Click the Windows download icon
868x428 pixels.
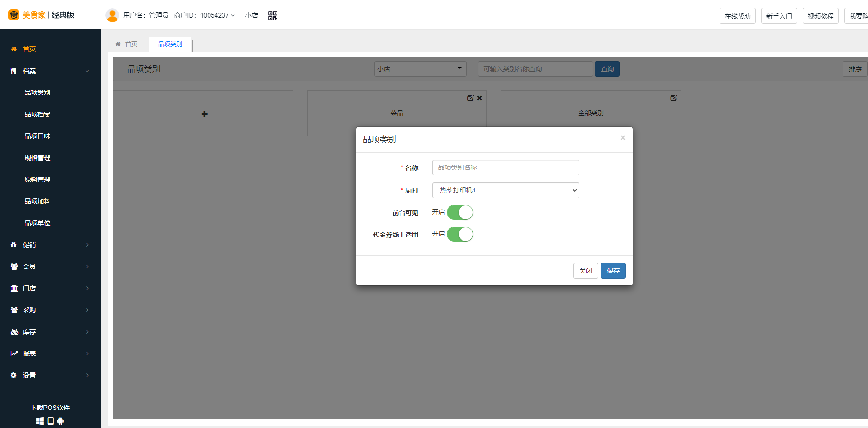coord(40,421)
